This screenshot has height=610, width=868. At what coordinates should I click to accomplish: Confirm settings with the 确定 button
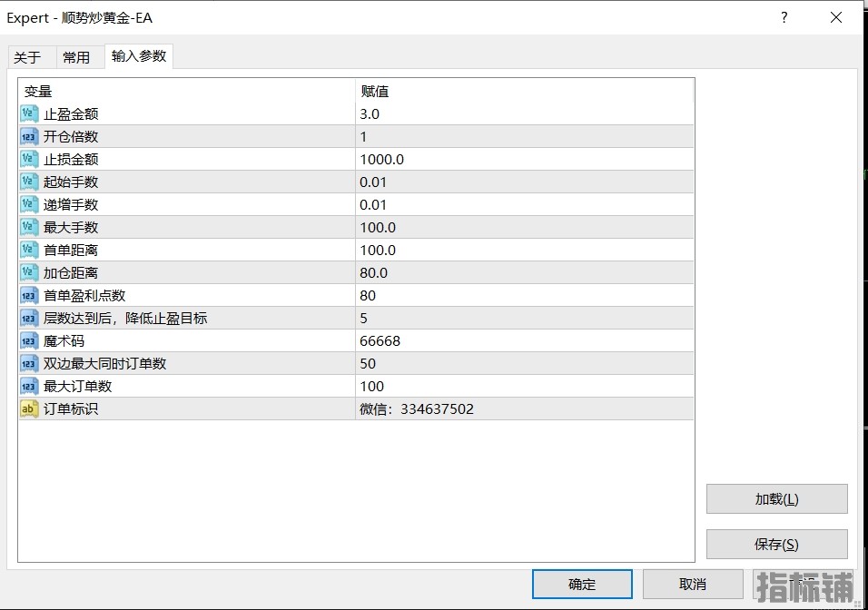pos(582,585)
